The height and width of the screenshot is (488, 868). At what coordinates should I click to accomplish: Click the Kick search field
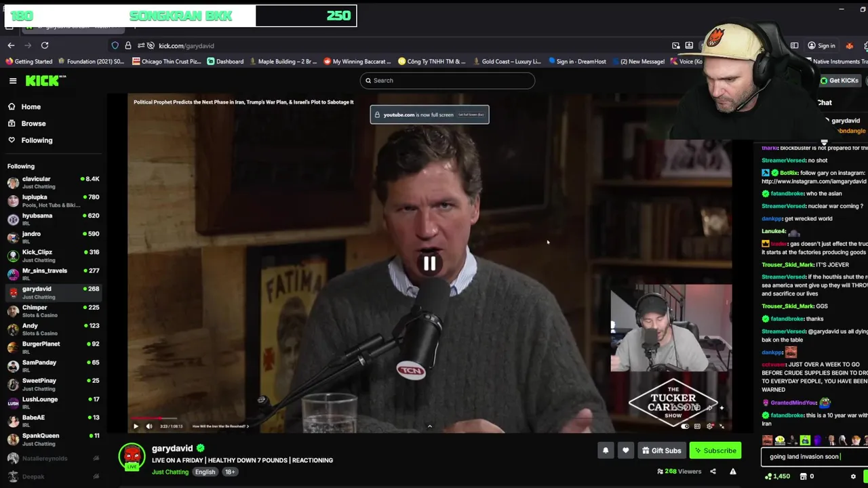(x=448, y=81)
